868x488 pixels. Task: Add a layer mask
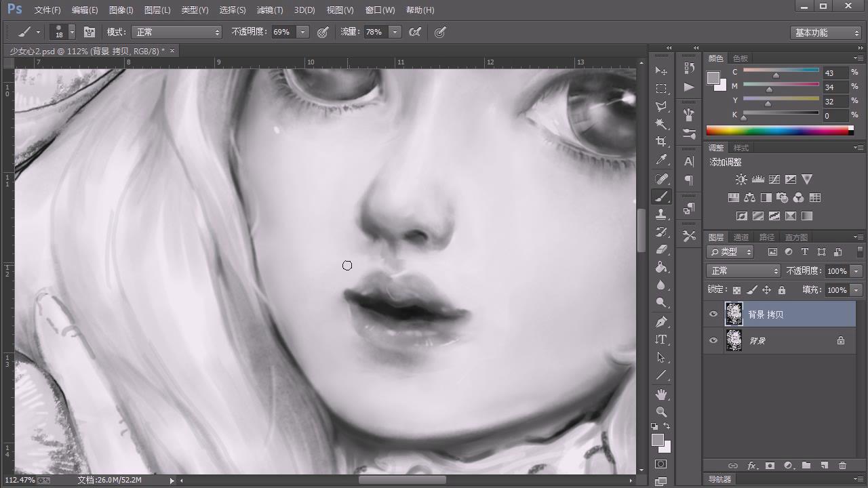770,466
